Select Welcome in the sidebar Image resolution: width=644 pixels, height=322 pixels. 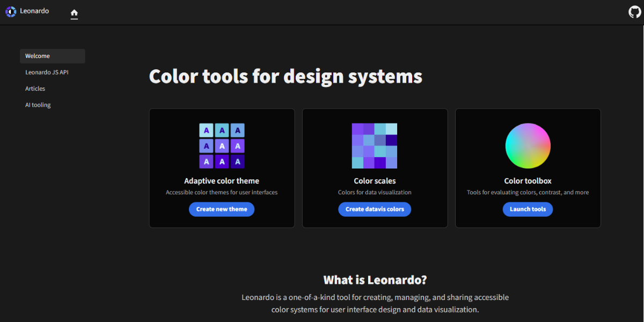[52, 56]
